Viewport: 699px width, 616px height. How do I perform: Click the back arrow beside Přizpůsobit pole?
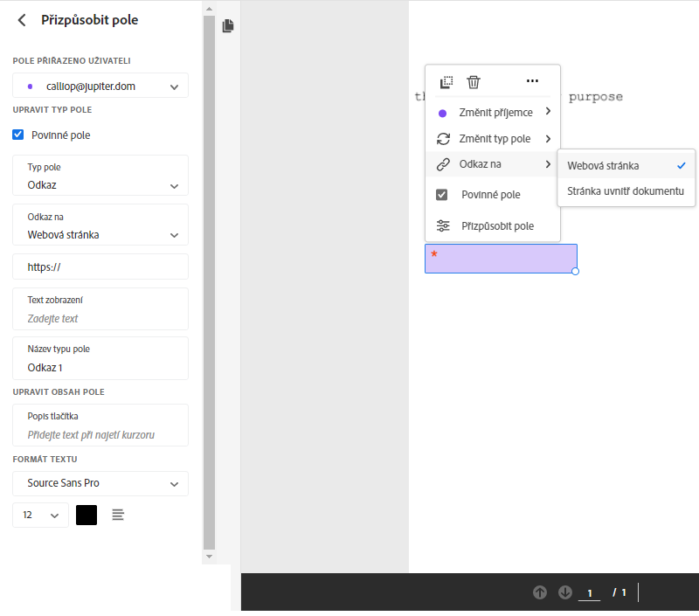22,20
